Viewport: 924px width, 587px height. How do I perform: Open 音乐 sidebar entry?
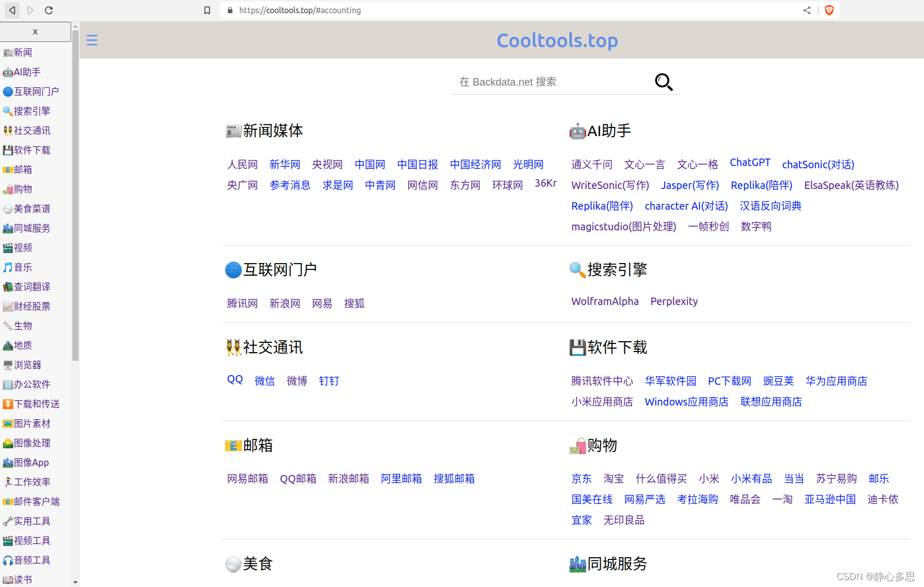18,267
